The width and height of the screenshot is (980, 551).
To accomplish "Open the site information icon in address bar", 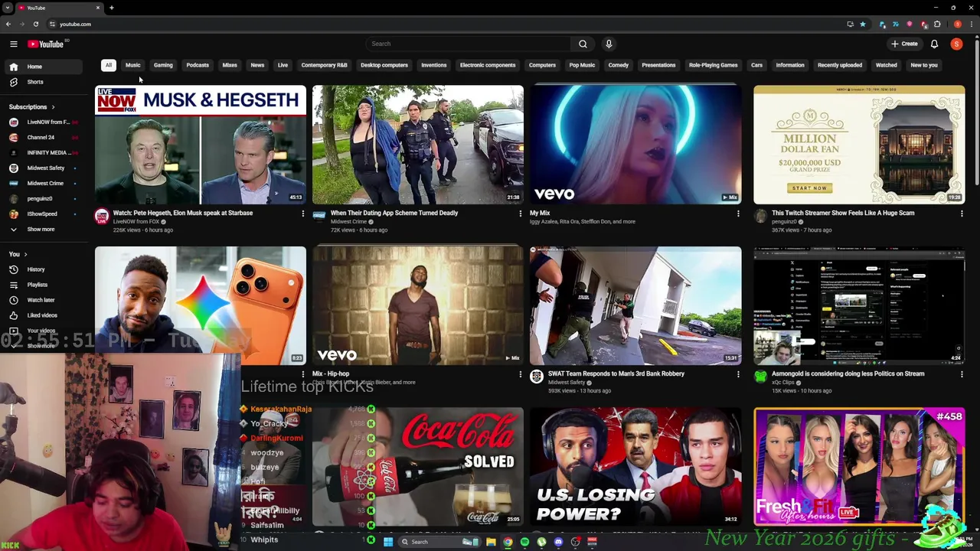I will click(x=52, y=24).
